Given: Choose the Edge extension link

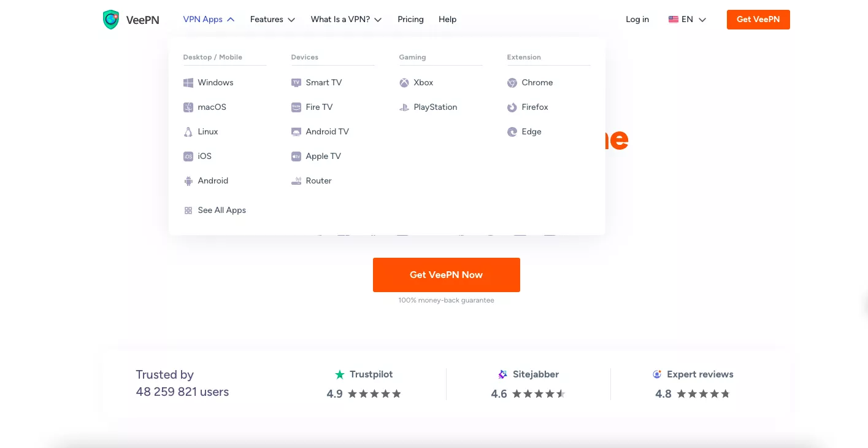Looking at the screenshot, I should 532,132.
